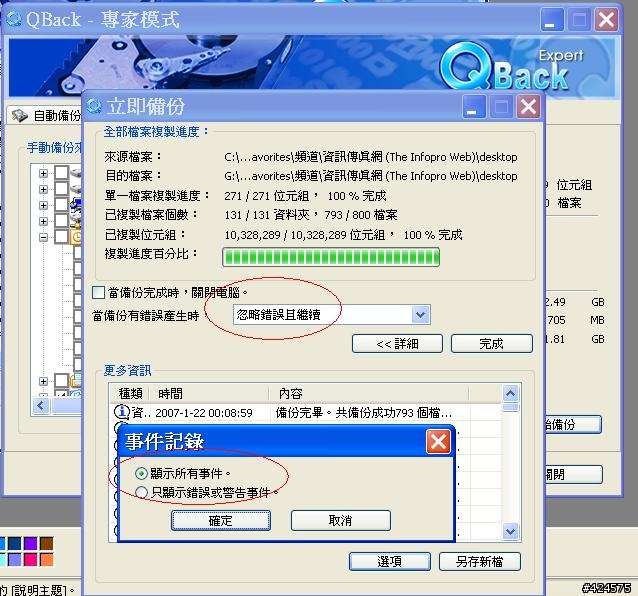Click the 2007-1-22 00:08:59 log timestamp
638x596 pixels.
click(204, 413)
